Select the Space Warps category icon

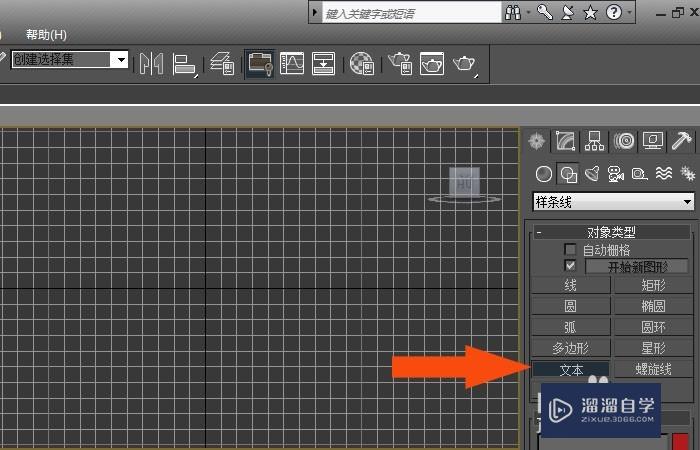[x=664, y=173]
